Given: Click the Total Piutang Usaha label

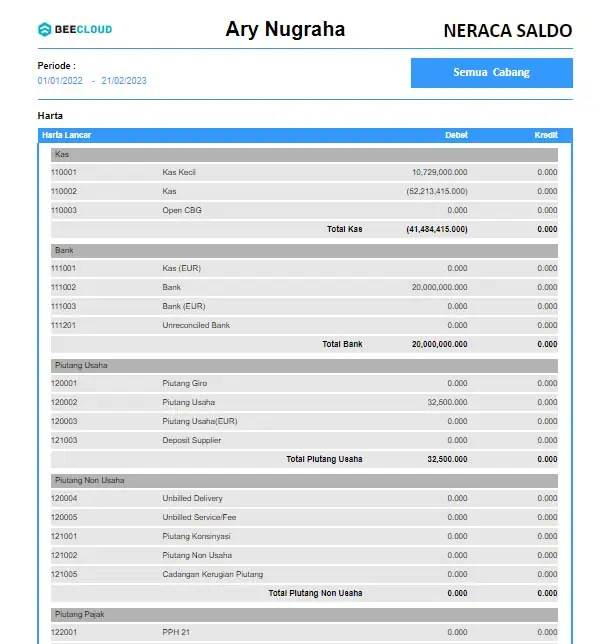Looking at the screenshot, I should tap(324, 459).
